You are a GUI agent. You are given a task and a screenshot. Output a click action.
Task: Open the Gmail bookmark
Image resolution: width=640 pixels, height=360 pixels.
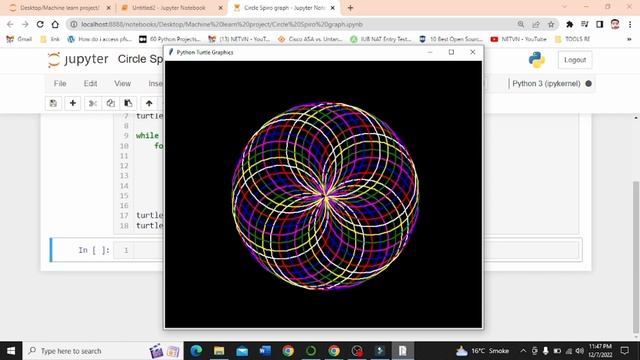click(19, 39)
